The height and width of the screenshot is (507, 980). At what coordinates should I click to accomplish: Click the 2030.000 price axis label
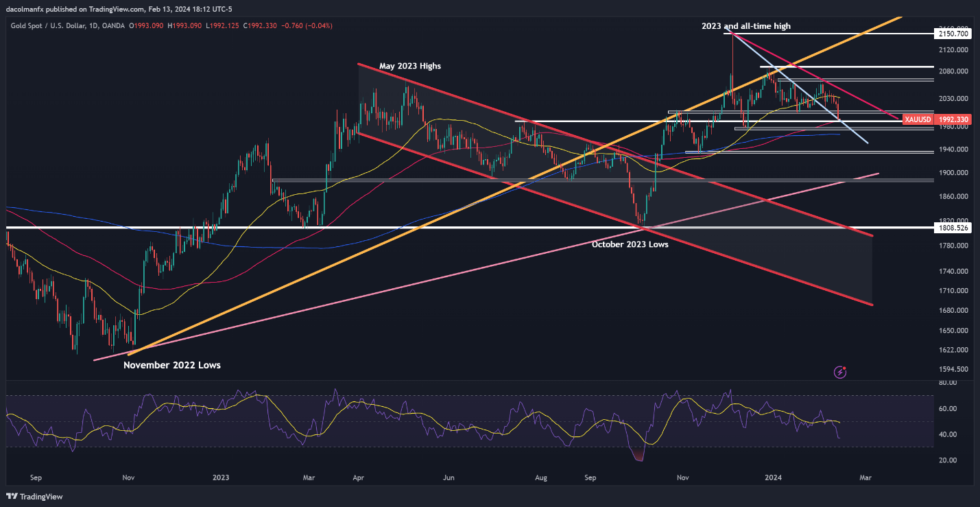point(953,99)
